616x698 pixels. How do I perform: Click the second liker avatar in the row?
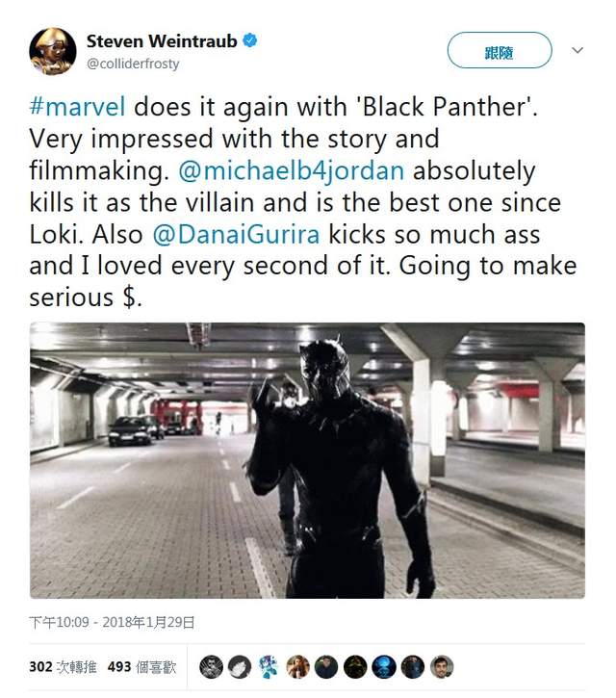click(240, 666)
